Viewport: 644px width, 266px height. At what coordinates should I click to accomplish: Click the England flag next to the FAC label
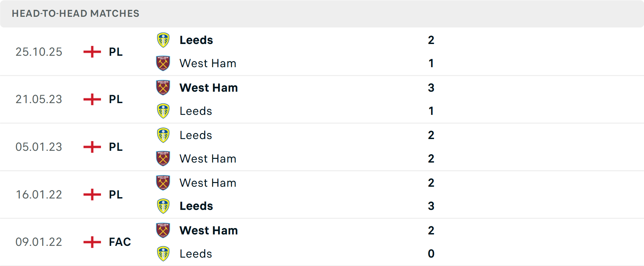pos(91,242)
